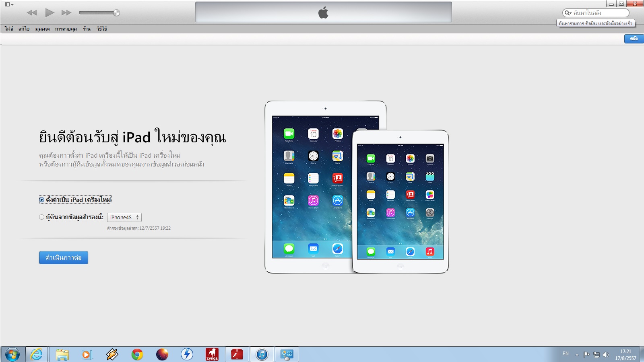Select 'กู้คืนจากข้อมูลสำรองนี้' restore radio option
This screenshot has width=644, height=362.
[71, 217]
